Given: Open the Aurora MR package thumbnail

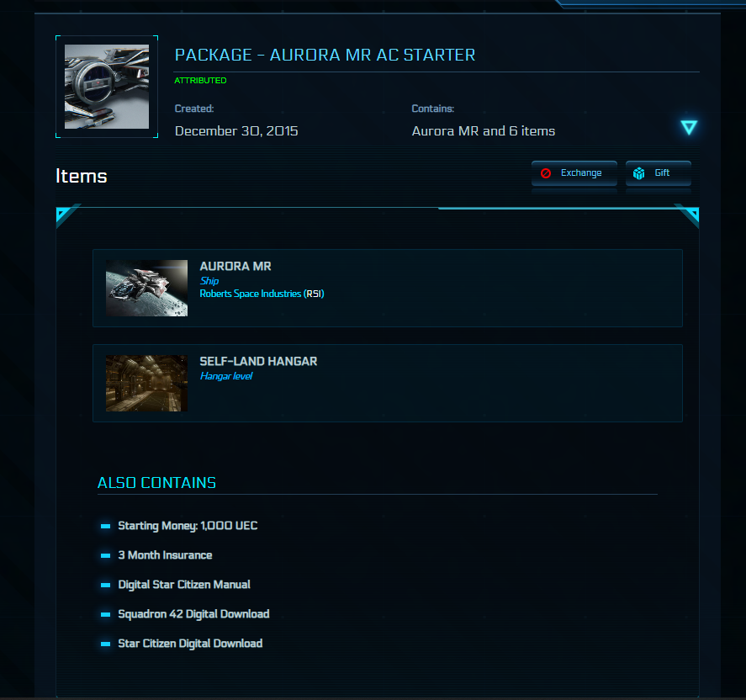Looking at the screenshot, I should 107,87.
